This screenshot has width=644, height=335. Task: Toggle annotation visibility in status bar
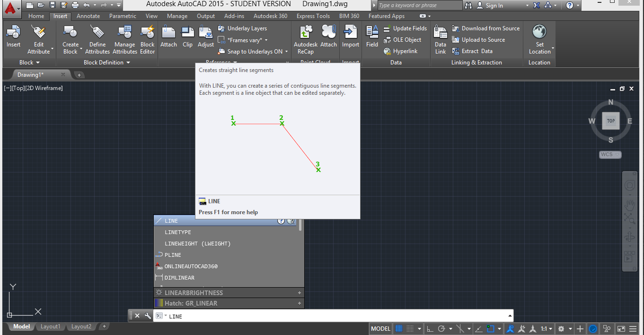[510, 328]
